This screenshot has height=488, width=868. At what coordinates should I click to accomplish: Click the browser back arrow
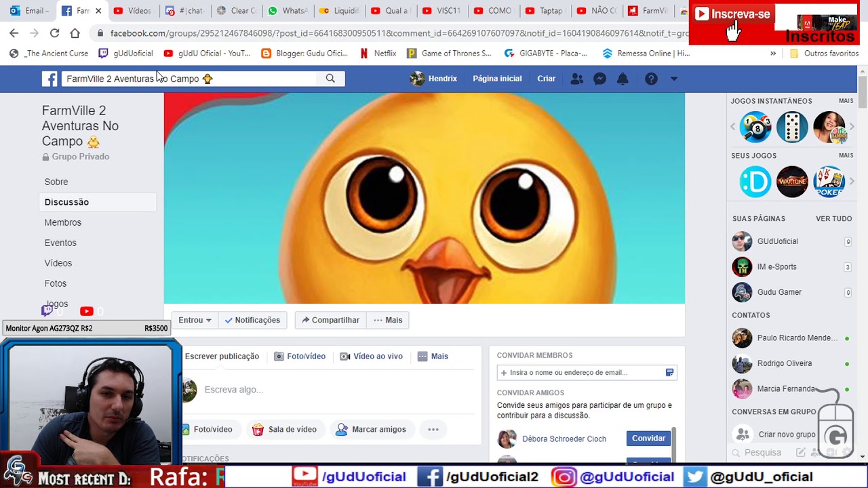[14, 33]
